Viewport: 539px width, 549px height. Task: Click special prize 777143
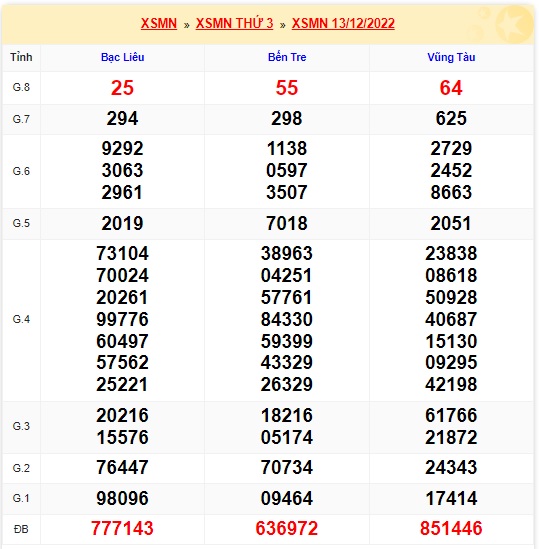(x=123, y=528)
